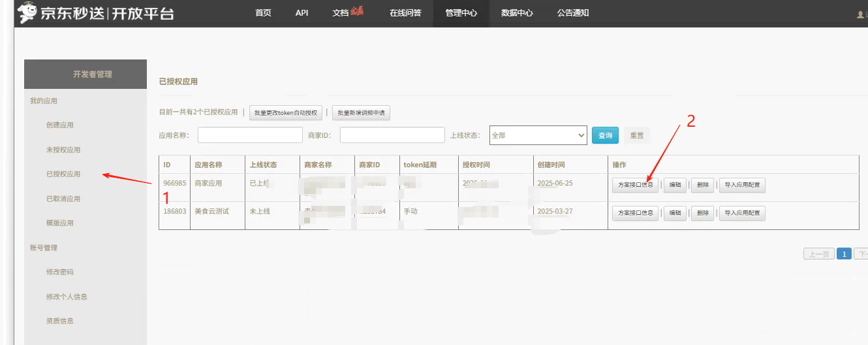The width and height of the screenshot is (868, 345).
Task: Focus the 应用名称 input field
Action: tap(250, 135)
